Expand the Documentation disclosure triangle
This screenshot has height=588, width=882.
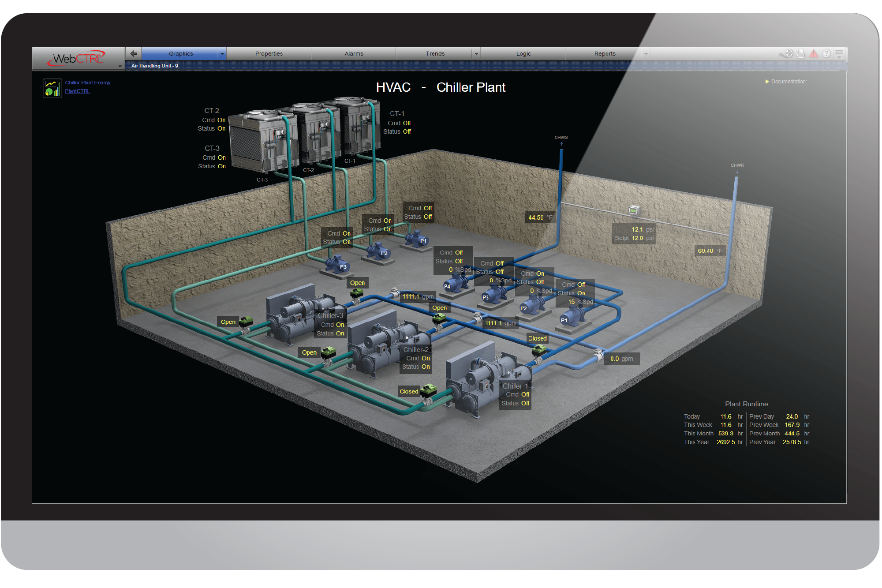(767, 82)
